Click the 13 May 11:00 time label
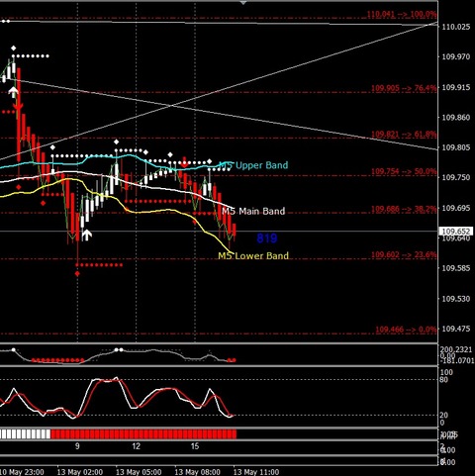Image resolution: width=475 pixels, height=476 pixels. tap(256, 472)
